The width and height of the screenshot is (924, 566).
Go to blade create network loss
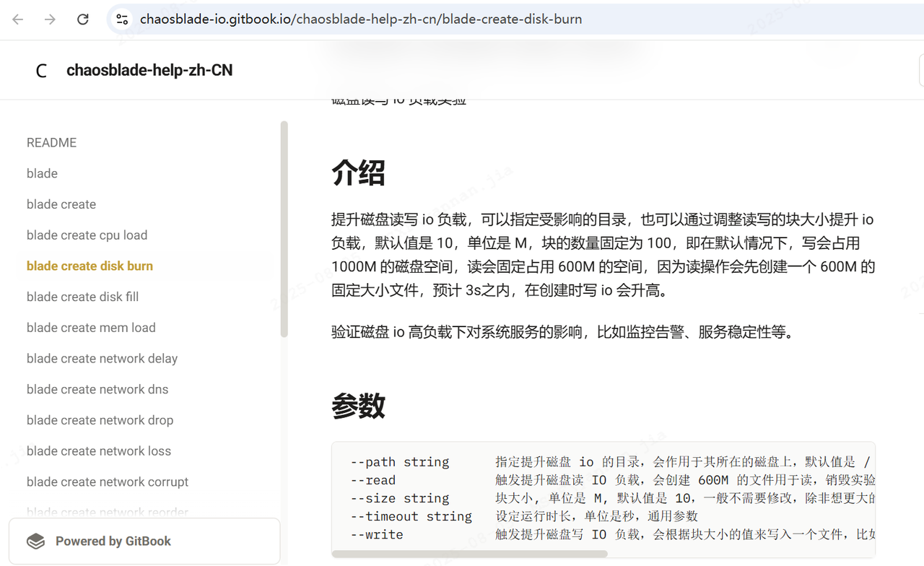[x=99, y=451]
